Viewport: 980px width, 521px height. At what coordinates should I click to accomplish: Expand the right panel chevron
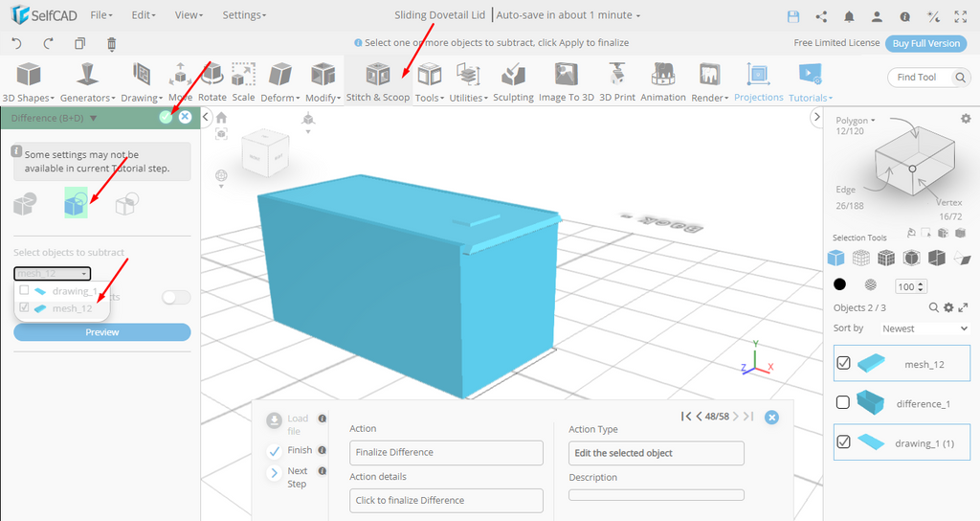pyautogui.click(x=815, y=117)
